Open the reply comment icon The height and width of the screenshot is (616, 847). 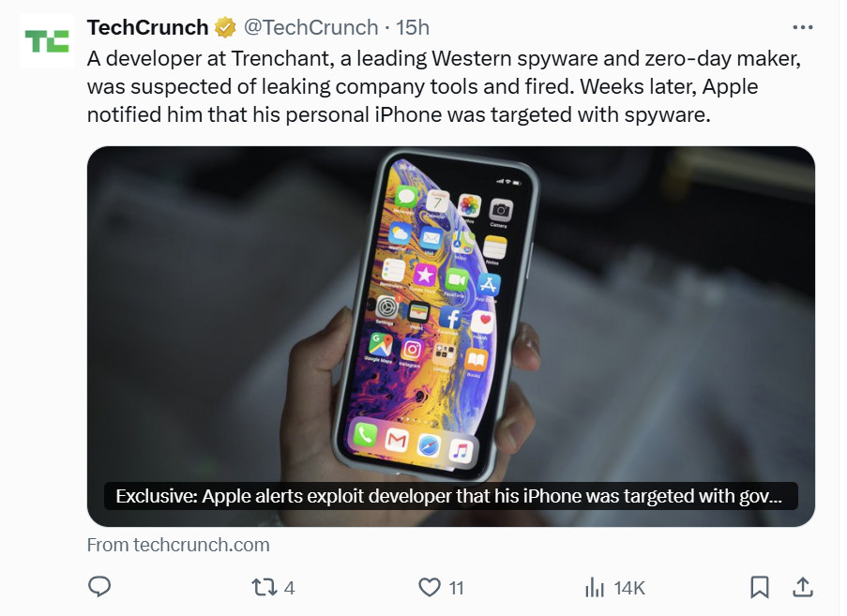(x=99, y=587)
